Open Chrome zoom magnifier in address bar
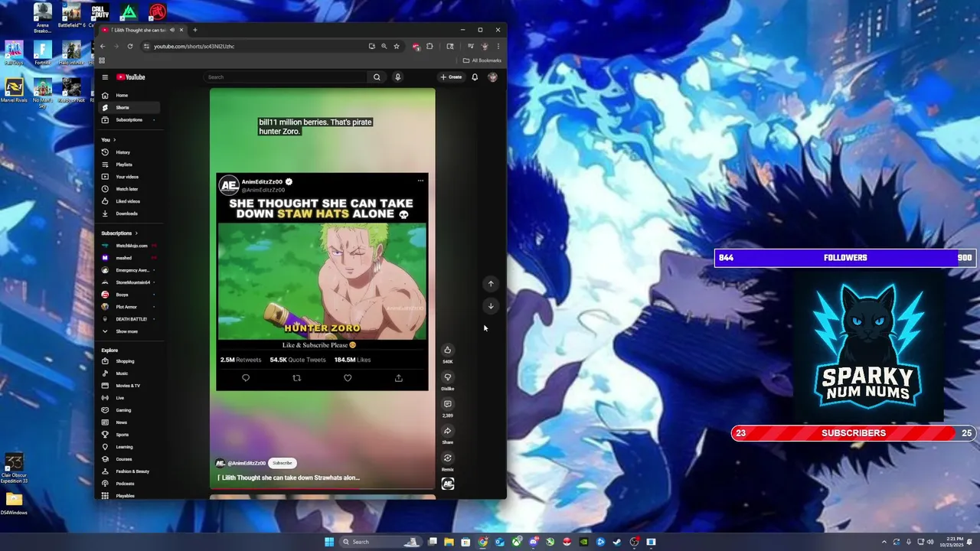The image size is (980, 551). [x=384, y=46]
